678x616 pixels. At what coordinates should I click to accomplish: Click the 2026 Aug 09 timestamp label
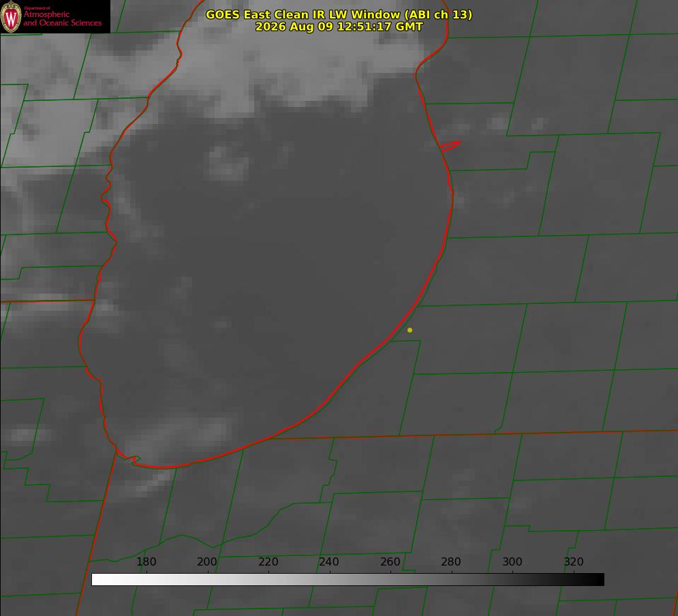click(x=339, y=27)
